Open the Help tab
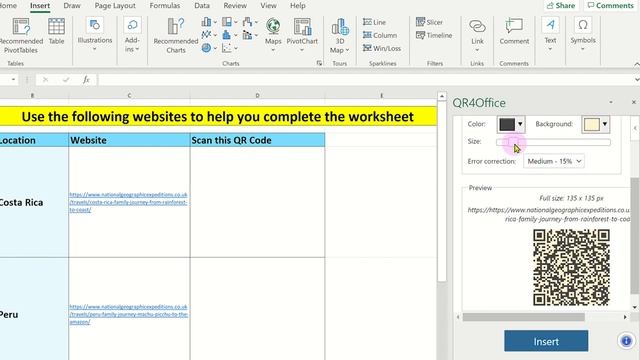 coord(298,6)
